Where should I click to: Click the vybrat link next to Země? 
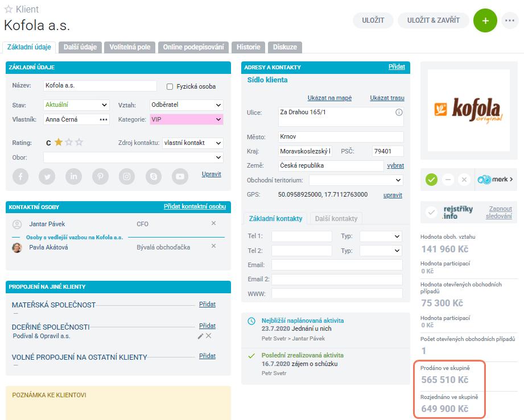(395, 165)
